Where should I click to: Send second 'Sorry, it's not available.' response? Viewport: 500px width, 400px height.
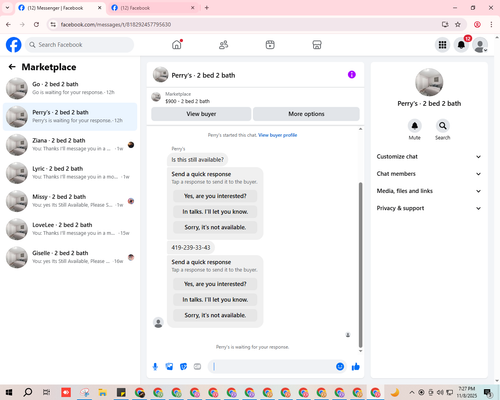[215, 315]
